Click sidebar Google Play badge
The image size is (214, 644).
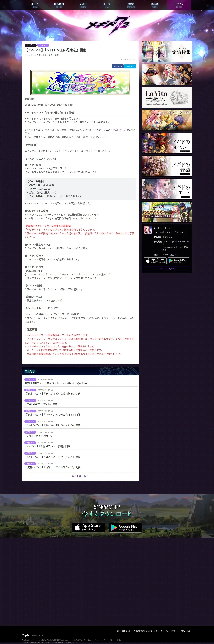[x=178, y=261]
